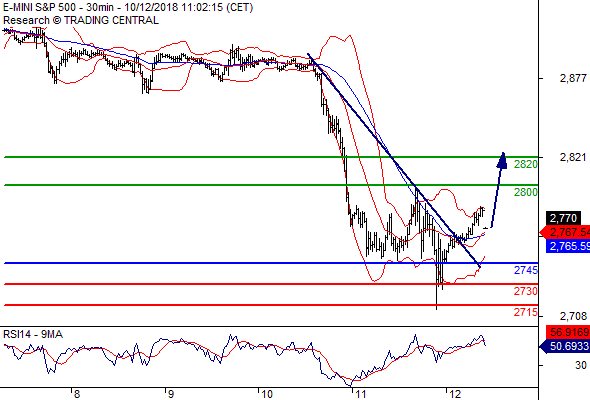This screenshot has width=590, height=400.
Task: Click the date axis label 8
Action: point(77,394)
